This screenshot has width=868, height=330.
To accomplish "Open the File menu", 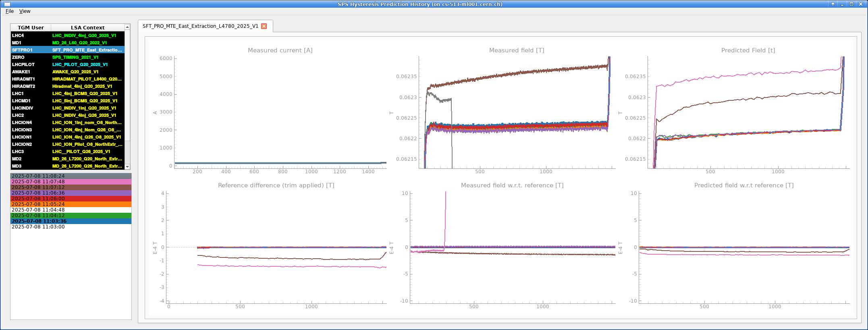I will pos(10,11).
